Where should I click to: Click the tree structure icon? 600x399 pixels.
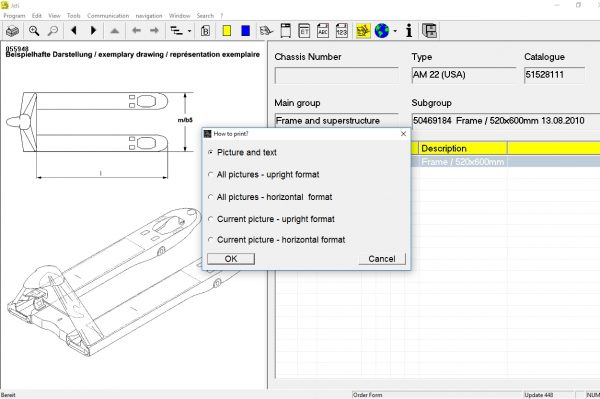pos(176,31)
